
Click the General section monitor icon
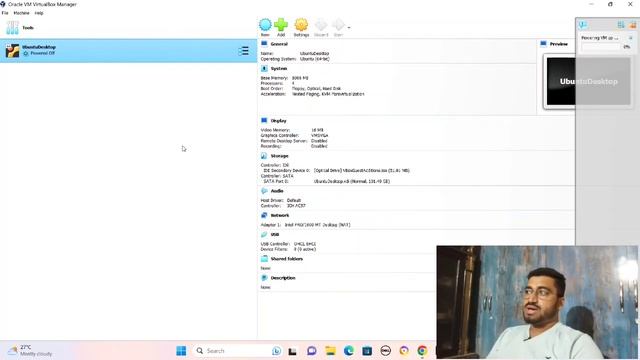pyautogui.click(x=264, y=44)
